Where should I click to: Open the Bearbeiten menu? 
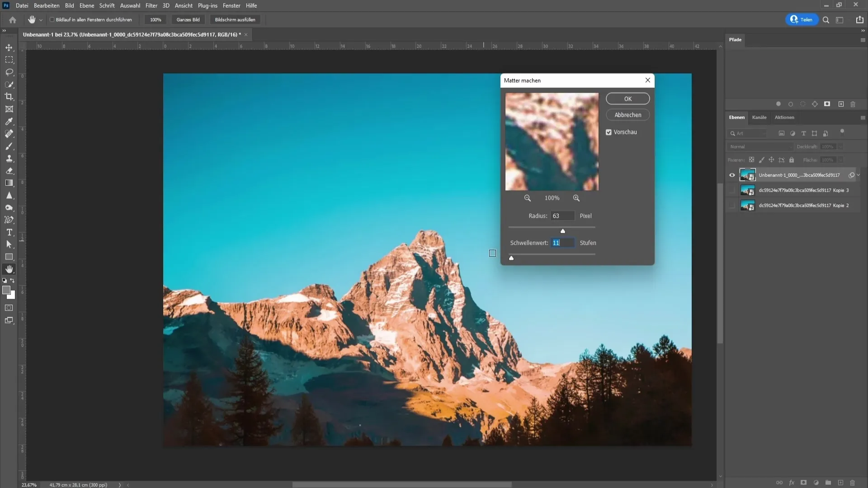coord(47,6)
